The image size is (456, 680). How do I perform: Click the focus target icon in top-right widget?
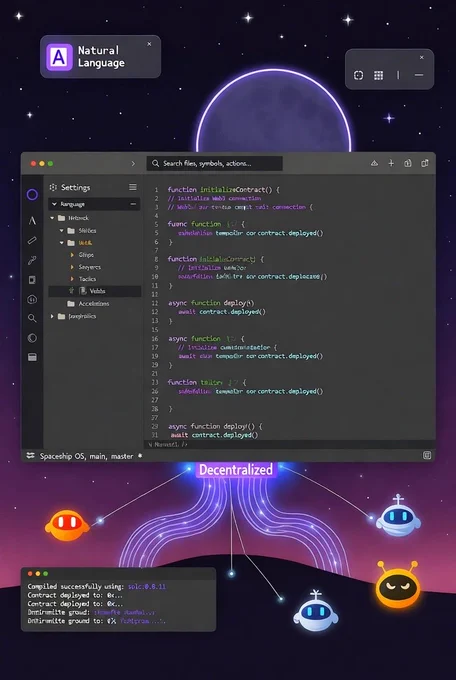[x=358, y=75]
